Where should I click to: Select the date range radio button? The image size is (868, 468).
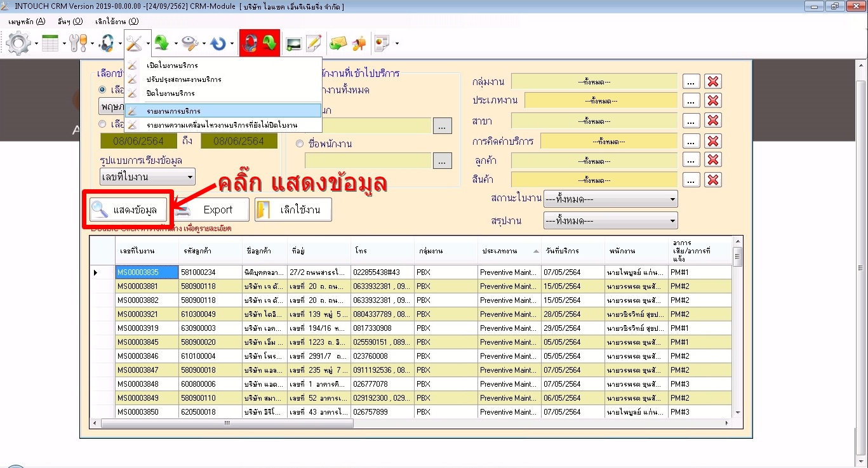[102, 124]
